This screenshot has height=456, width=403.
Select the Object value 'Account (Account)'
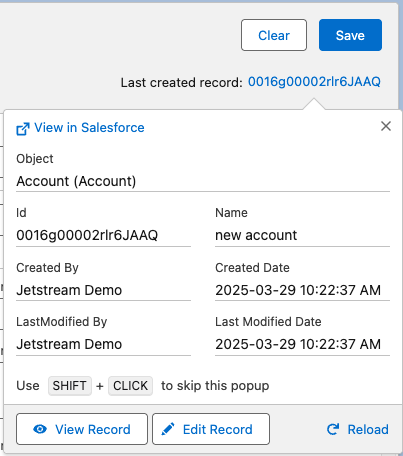click(76, 181)
